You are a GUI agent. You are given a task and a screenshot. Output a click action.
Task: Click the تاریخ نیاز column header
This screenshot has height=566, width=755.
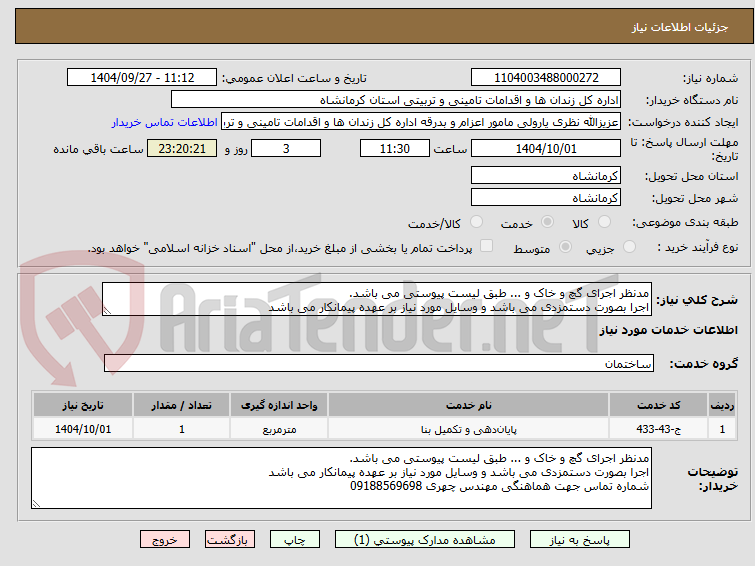tap(83, 405)
